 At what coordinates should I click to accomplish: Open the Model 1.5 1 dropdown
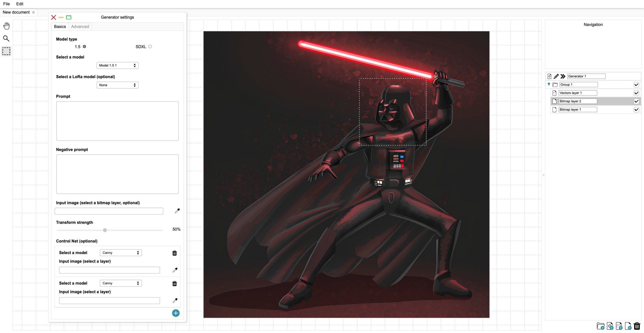point(117,66)
